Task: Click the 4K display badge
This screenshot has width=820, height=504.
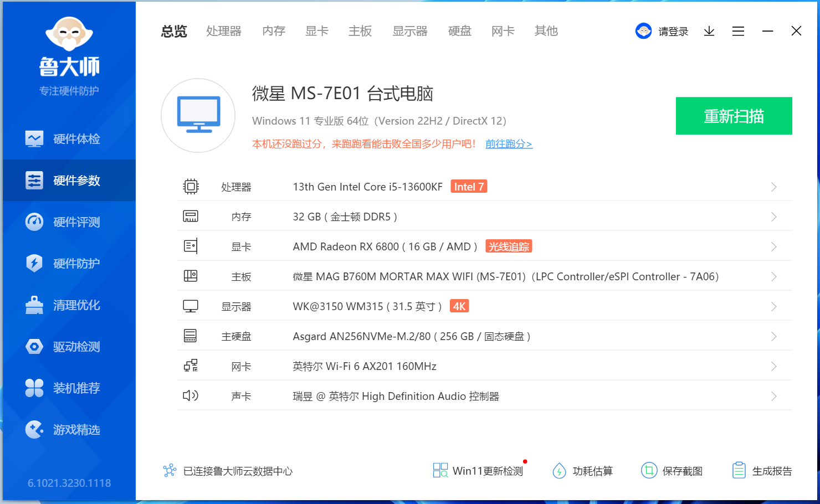Action: (459, 306)
